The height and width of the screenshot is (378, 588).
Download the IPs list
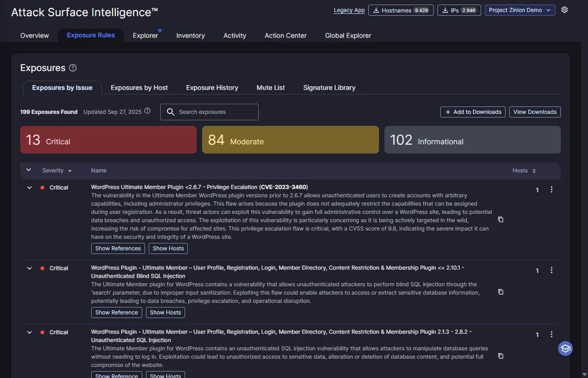[x=459, y=10]
